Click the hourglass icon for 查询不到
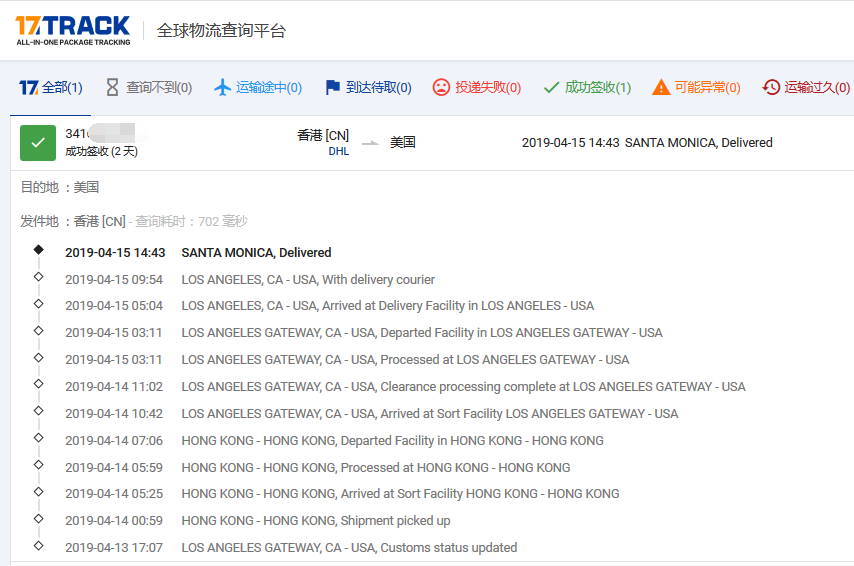The width and height of the screenshot is (854, 566). point(112,88)
